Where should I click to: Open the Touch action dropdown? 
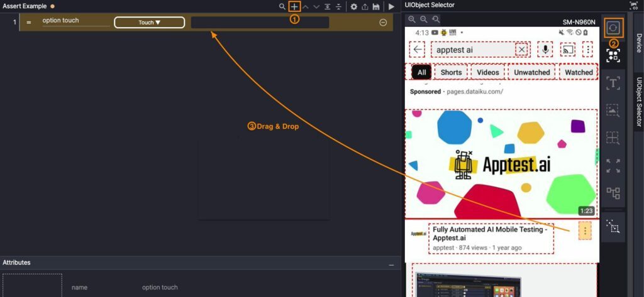pos(149,23)
